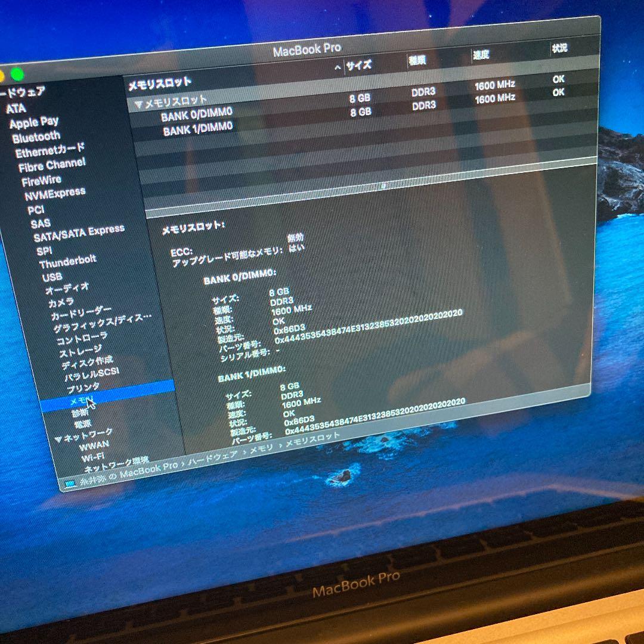
Task: Select グラフィックス/ディス… entry
Action: 103,323
